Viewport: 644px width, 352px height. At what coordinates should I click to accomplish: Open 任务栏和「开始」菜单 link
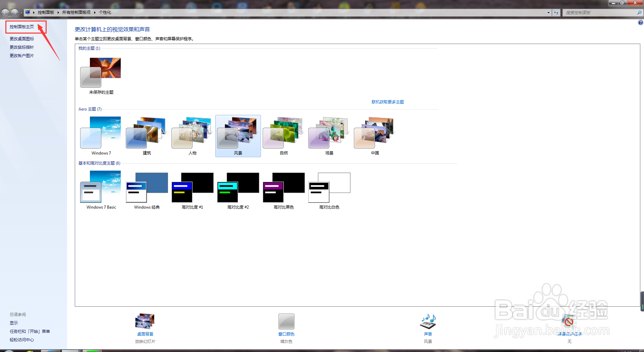[30, 332]
